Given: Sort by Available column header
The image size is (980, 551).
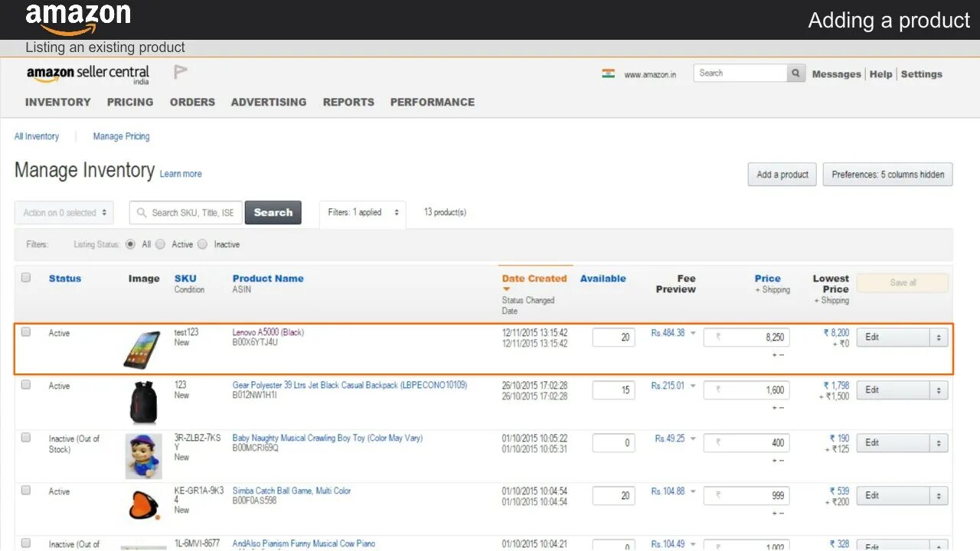Looking at the screenshot, I should (x=603, y=279).
